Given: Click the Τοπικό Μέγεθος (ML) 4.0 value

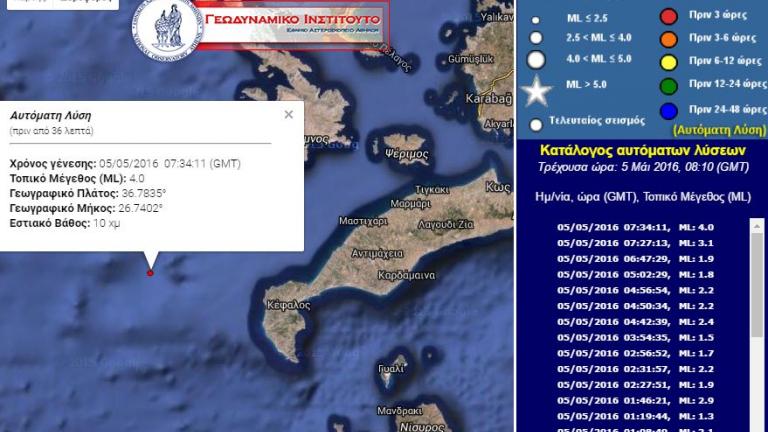Looking at the screenshot, I should click(137, 178).
